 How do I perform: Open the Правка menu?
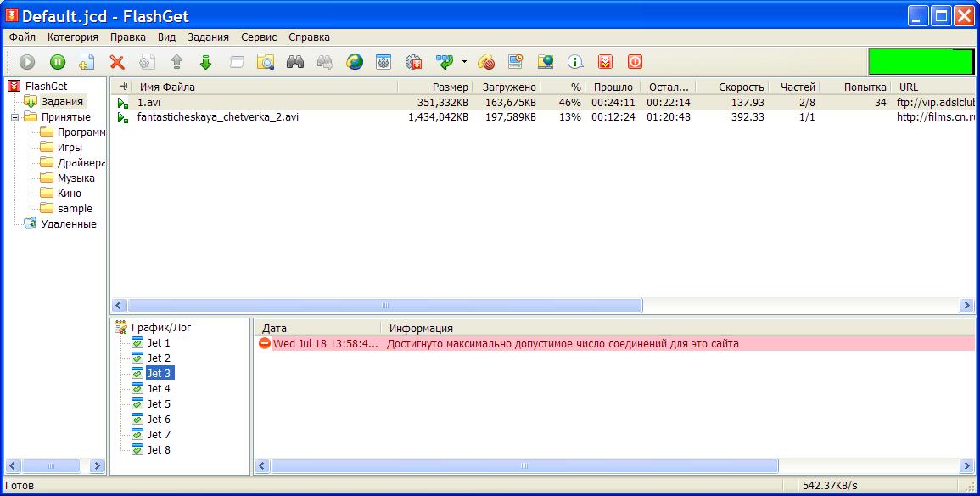point(127,37)
